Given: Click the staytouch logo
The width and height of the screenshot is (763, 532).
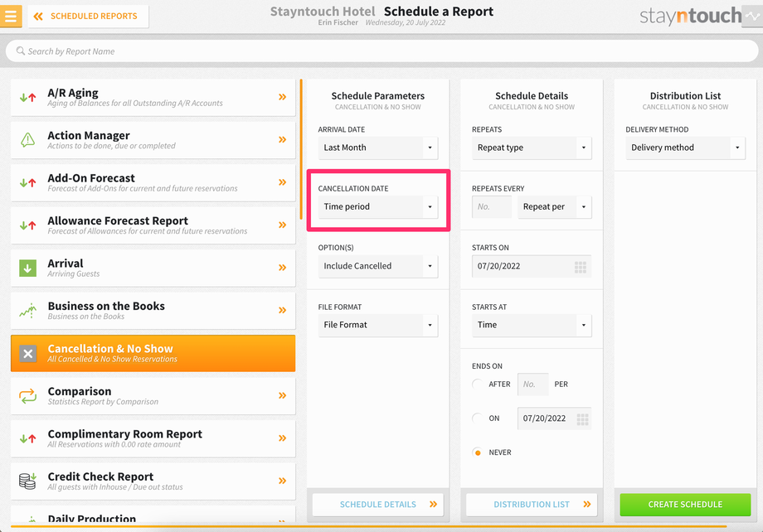Looking at the screenshot, I should click(691, 16).
